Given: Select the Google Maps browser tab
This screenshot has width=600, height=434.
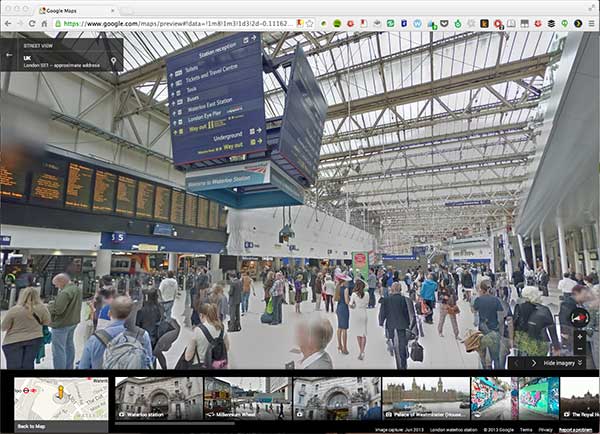Looking at the screenshot, I should click(x=77, y=11).
